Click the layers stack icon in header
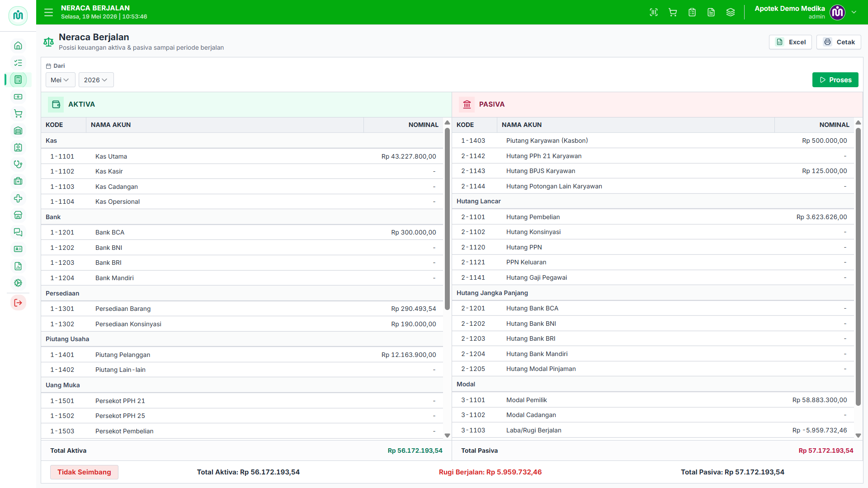868x488 pixels. pos(731,12)
